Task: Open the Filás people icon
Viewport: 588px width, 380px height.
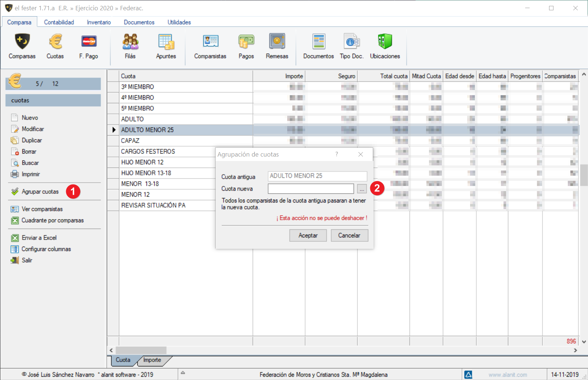Action: click(x=130, y=42)
